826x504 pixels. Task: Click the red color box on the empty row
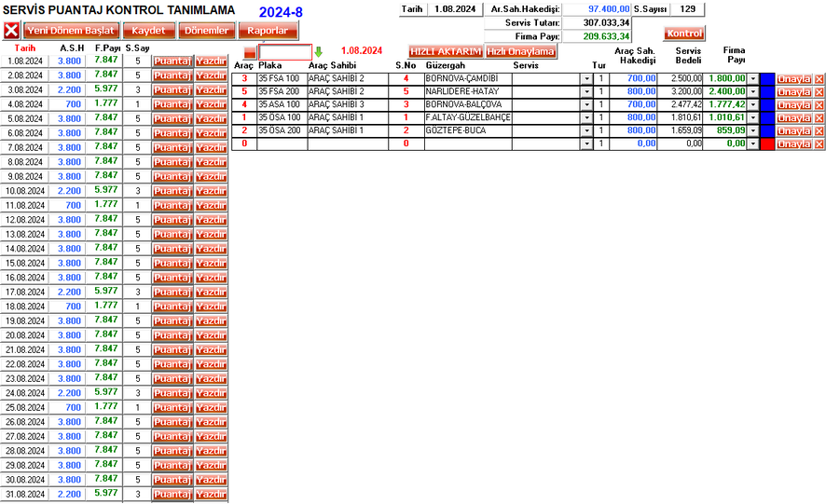click(x=767, y=144)
